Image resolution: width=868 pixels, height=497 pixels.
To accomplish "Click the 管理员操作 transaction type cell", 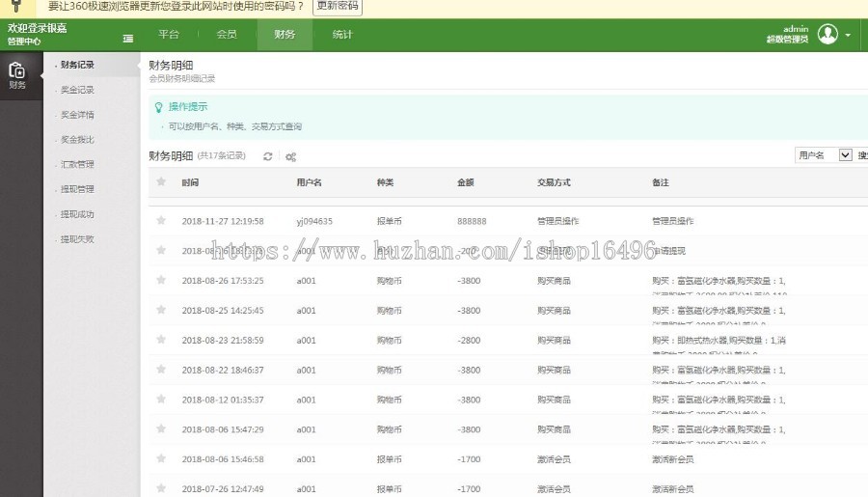I will coord(558,221).
